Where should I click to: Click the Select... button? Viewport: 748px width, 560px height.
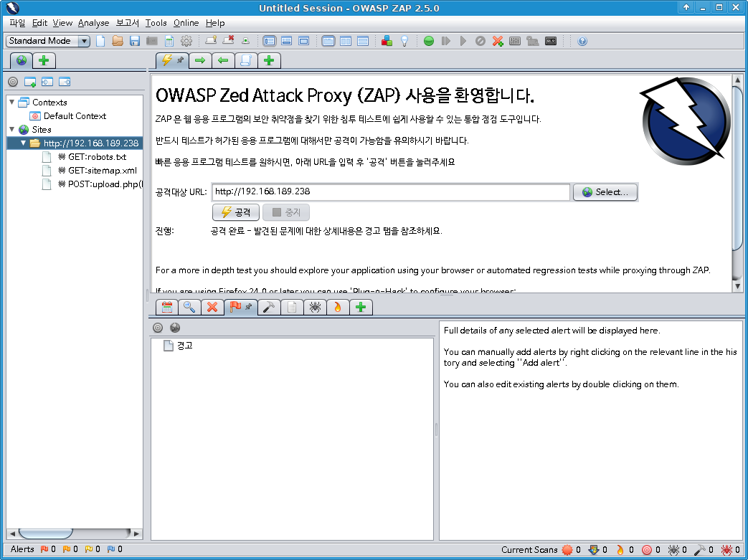pos(605,192)
